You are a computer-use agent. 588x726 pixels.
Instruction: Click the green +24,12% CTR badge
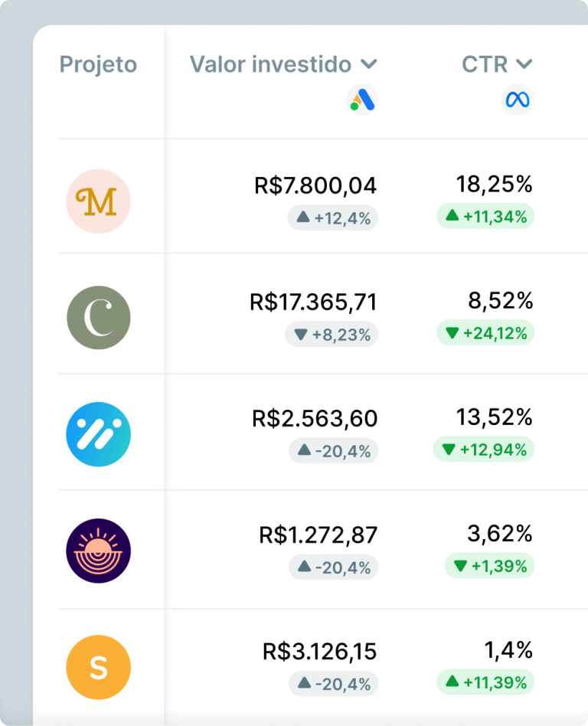point(485,333)
